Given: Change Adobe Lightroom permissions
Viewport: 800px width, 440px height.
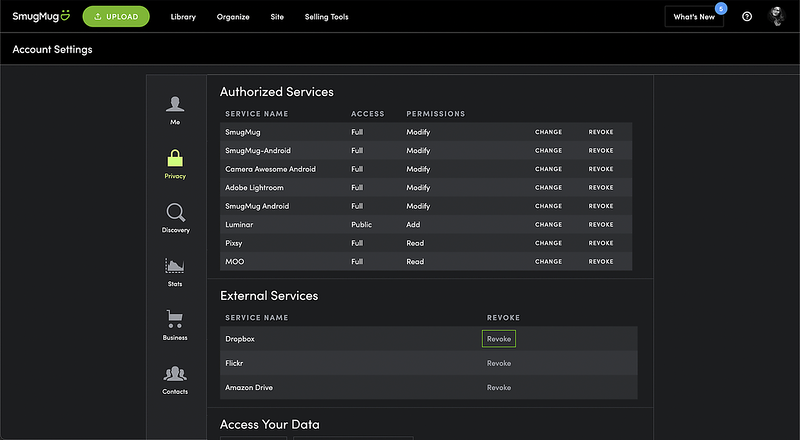Looking at the screenshot, I should click(x=548, y=188).
